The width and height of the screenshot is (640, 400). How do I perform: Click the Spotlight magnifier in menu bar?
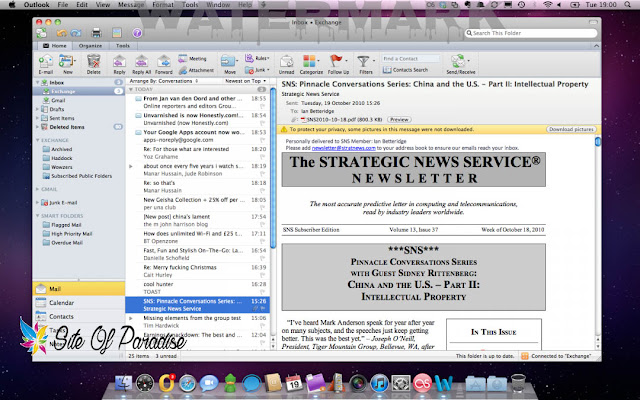tap(628, 4)
